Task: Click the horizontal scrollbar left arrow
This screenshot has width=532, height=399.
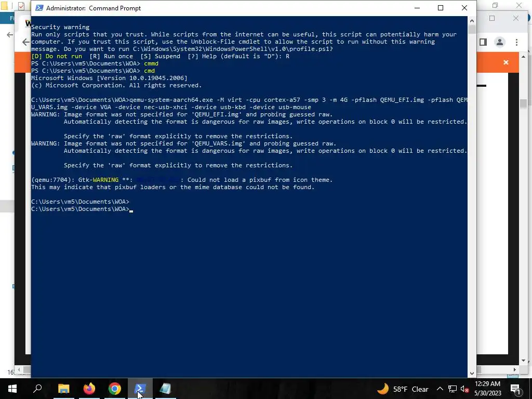Action: [x=19, y=369]
